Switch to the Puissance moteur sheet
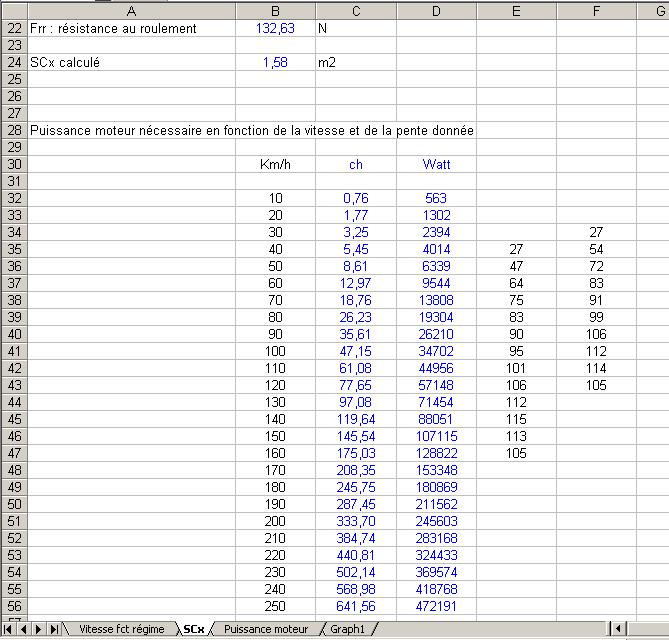This screenshot has height=640, width=669. coord(265,630)
